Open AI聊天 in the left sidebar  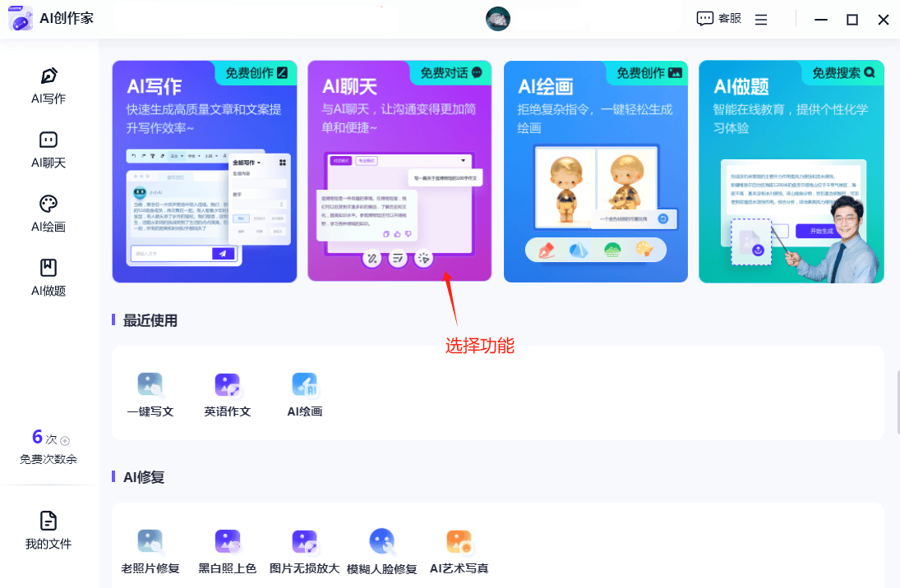click(48, 149)
